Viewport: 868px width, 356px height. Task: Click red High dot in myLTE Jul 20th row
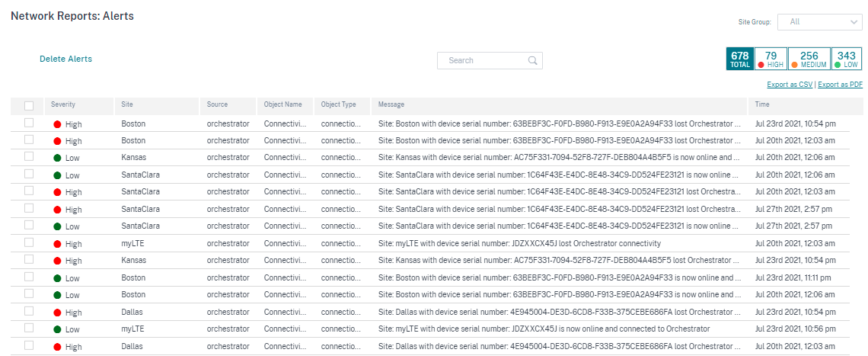coord(57,243)
